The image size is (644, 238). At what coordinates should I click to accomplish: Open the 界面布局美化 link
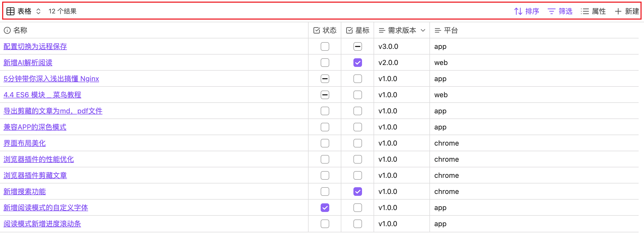tap(24, 143)
